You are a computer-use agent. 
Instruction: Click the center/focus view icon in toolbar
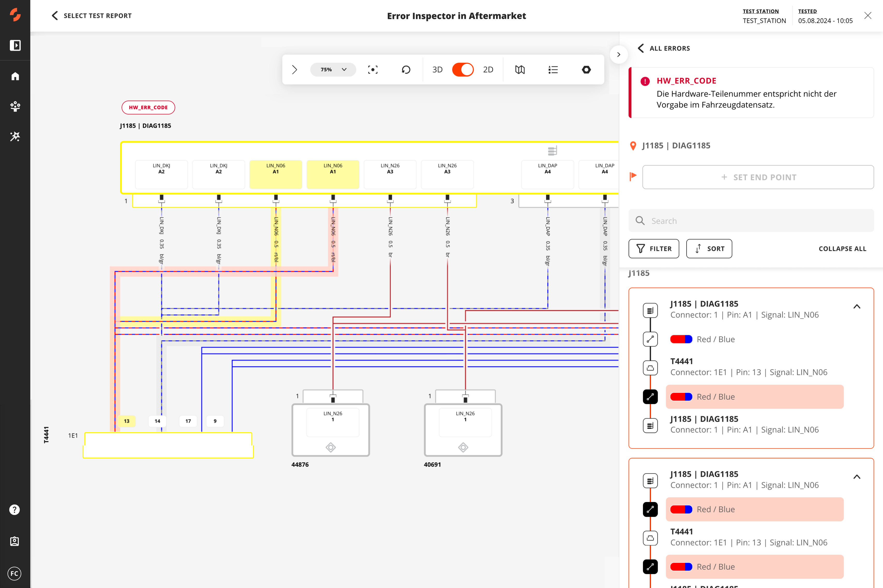pos(372,70)
